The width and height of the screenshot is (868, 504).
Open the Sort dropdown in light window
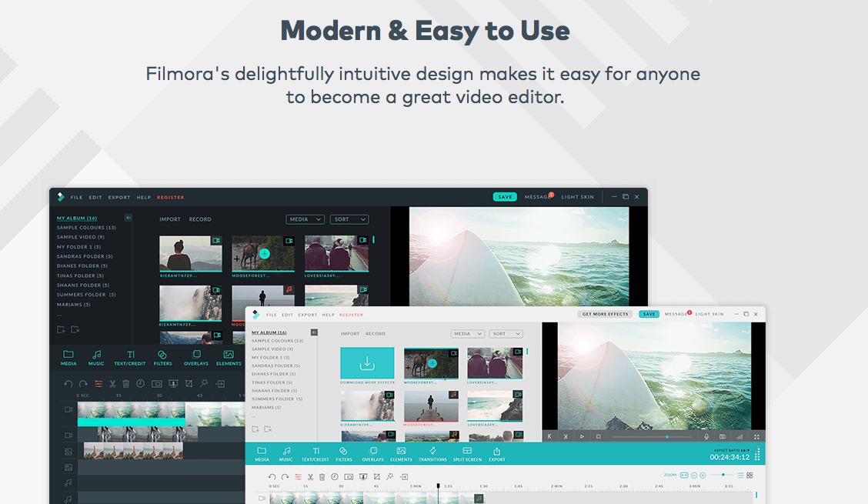506,334
